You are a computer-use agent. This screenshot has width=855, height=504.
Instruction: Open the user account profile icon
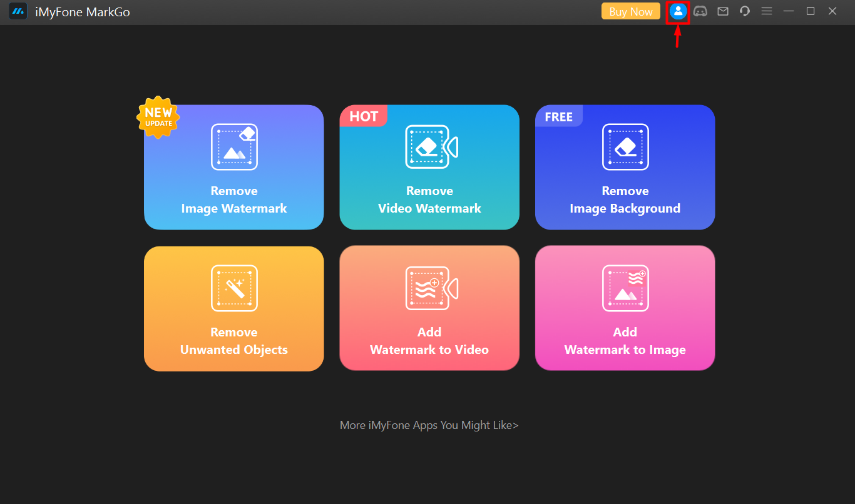tap(678, 11)
